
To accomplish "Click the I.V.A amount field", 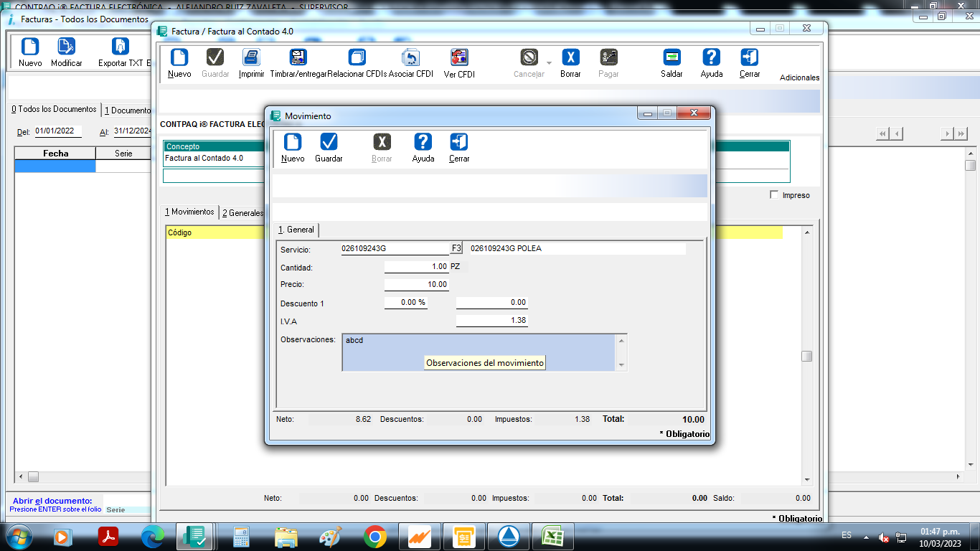I will tap(492, 320).
